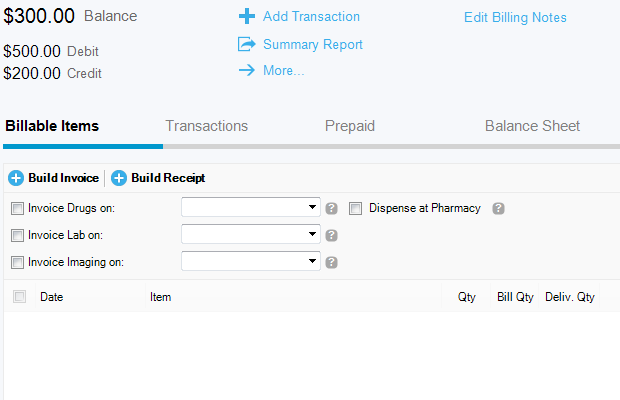The image size is (620, 400).
Task: Click the arrow icon next to More
Action: (x=246, y=70)
